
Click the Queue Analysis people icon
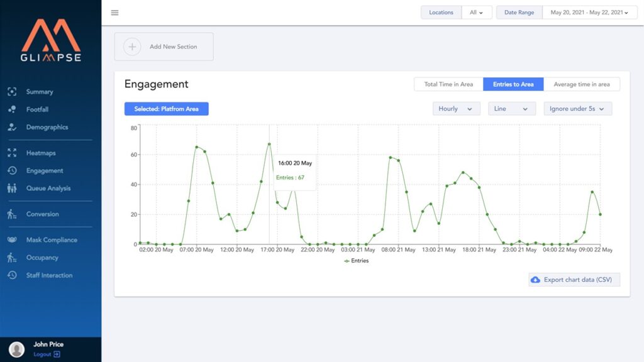tap(12, 188)
